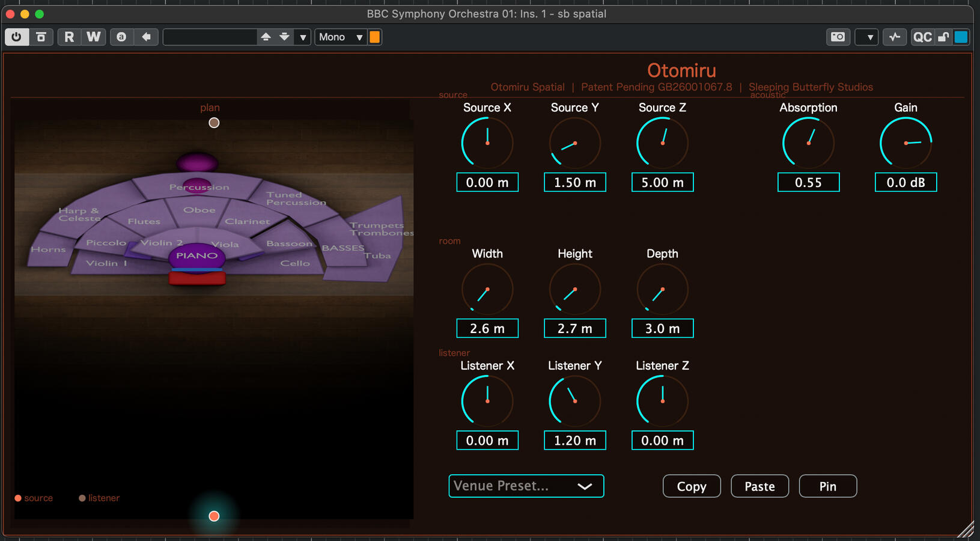Click the Paste button

coord(759,486)
